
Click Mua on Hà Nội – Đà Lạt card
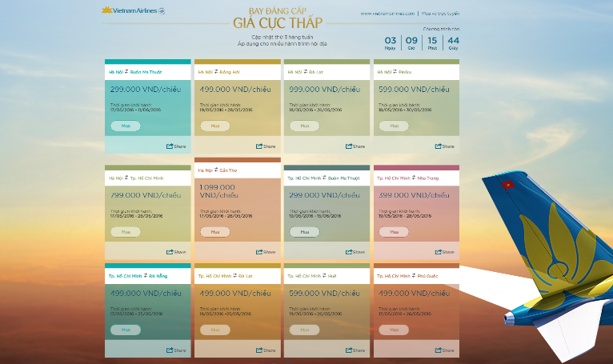[305, 126]
